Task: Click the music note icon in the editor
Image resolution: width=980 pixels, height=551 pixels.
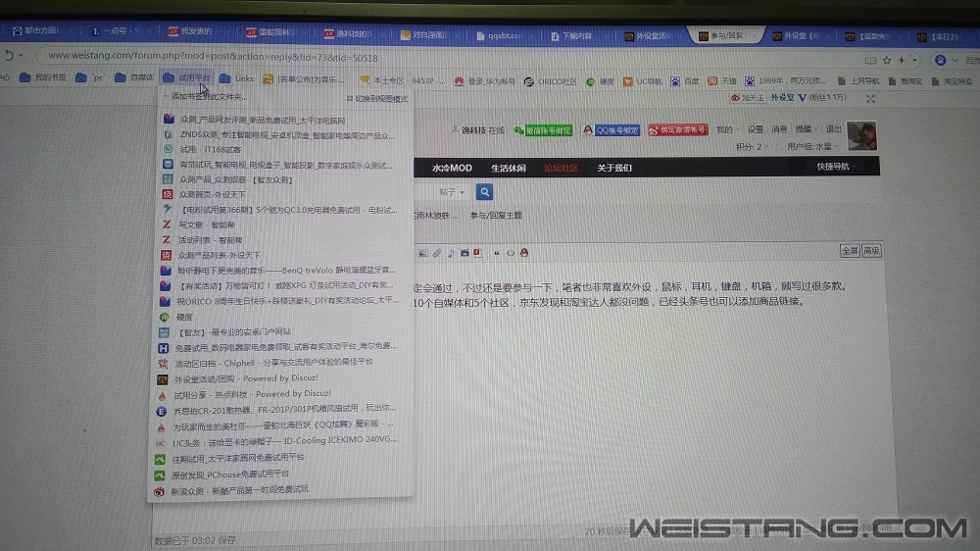Action: click(x=451, y=253)
